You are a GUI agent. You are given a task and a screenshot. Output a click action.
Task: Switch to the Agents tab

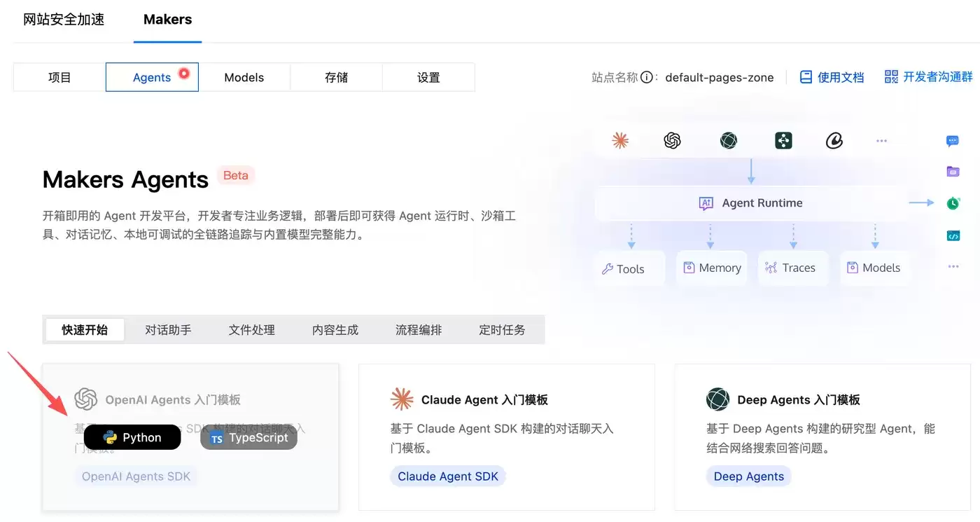152,77
